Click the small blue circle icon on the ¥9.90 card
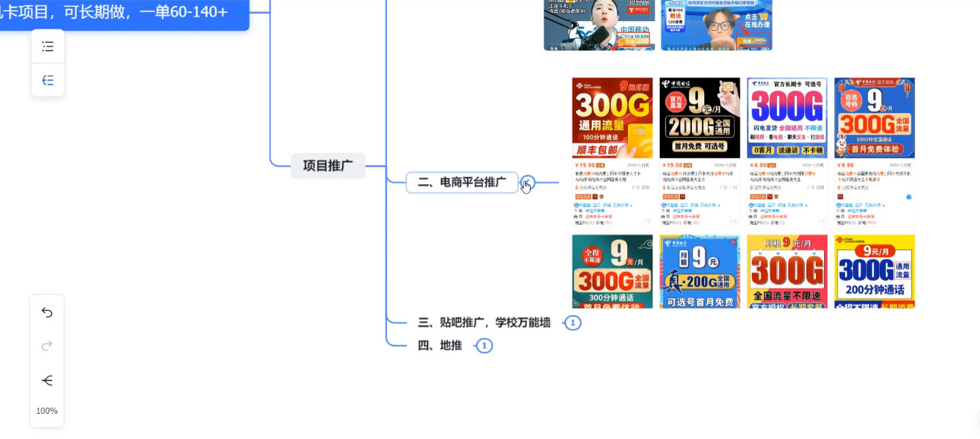The width and height of the screenshot is (980, 439). tap(907, 196)
